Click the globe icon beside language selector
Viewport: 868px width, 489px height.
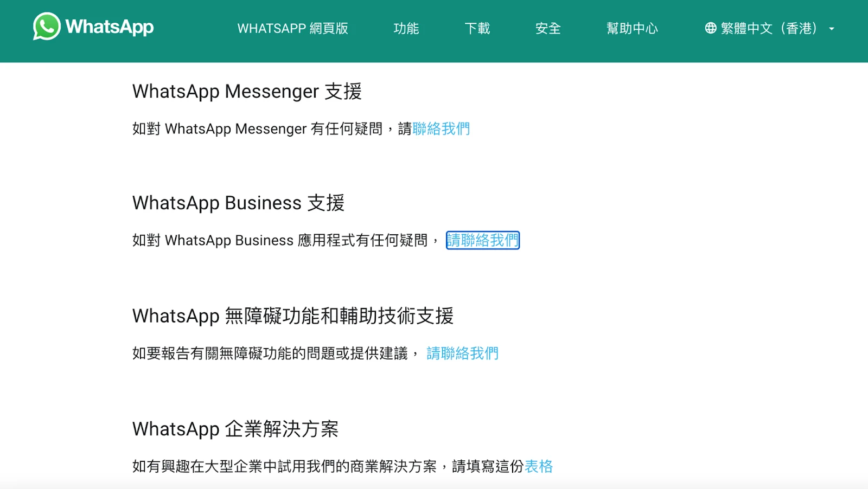tap(711, 29)
